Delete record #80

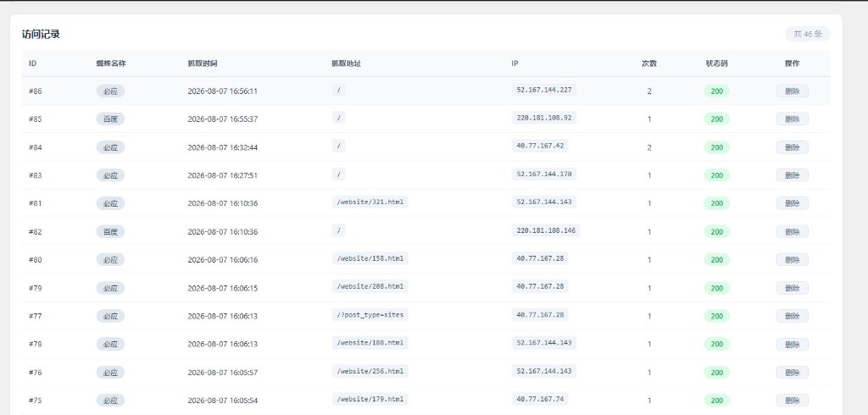pos(792,259)
